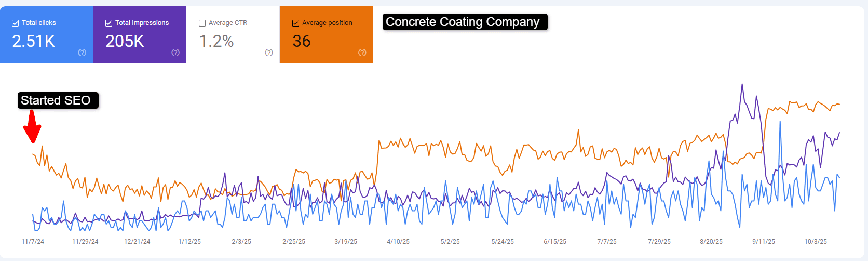
Task: Disable the Average position checkbox
Action: pyautogui.click(x=296, y=23)
